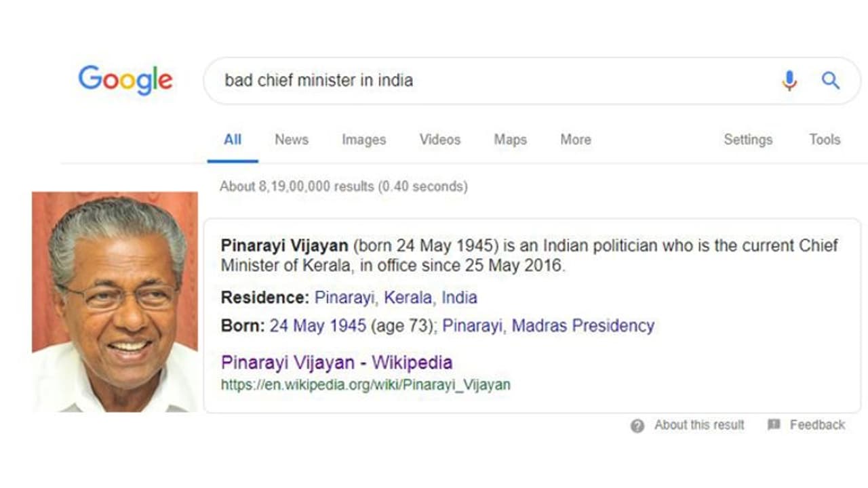868x488 pixels.
Task: Click the voice search microphone icon
Action: [788, 81]
